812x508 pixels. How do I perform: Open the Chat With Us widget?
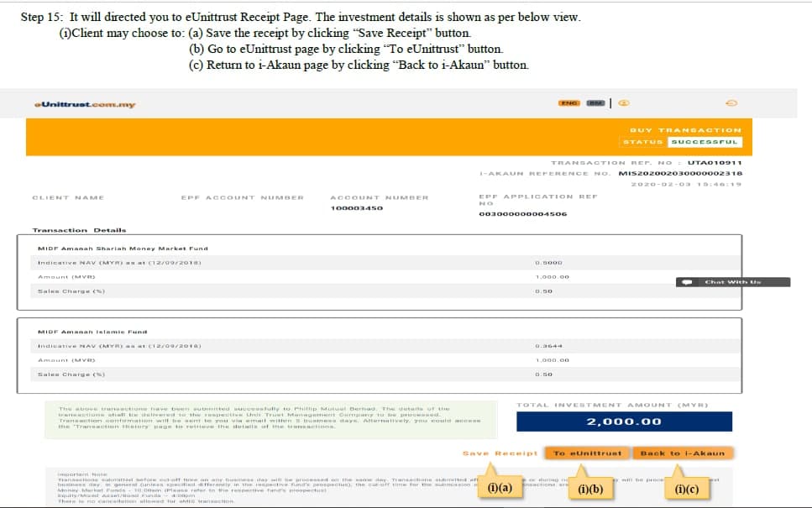coord(733,282)
